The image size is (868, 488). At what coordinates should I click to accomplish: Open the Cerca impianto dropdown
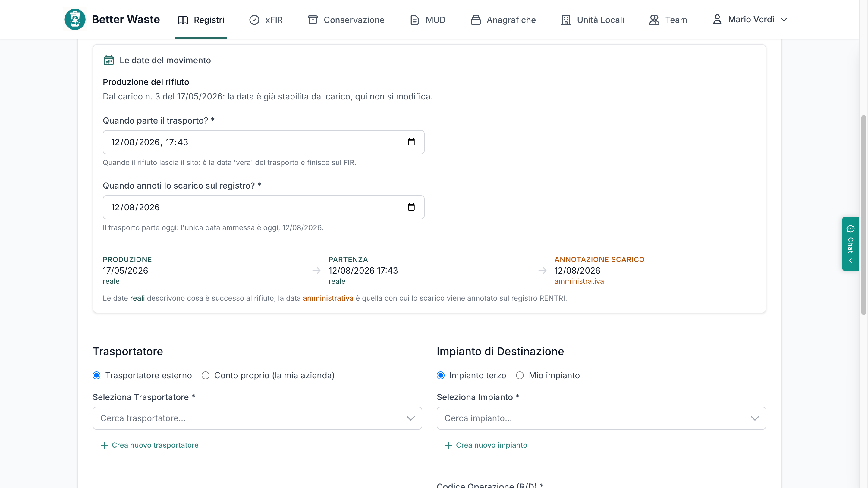[602, 418]
